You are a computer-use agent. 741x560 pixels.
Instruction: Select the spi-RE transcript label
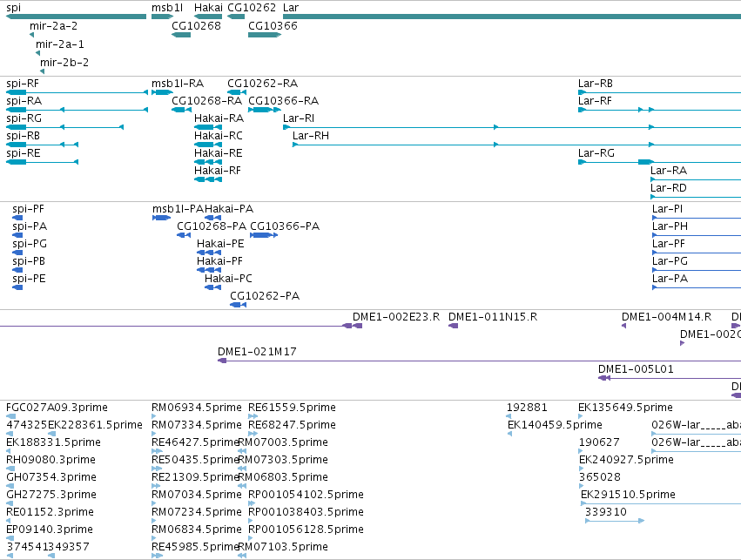pyautogui.click(x=24, y=153)
